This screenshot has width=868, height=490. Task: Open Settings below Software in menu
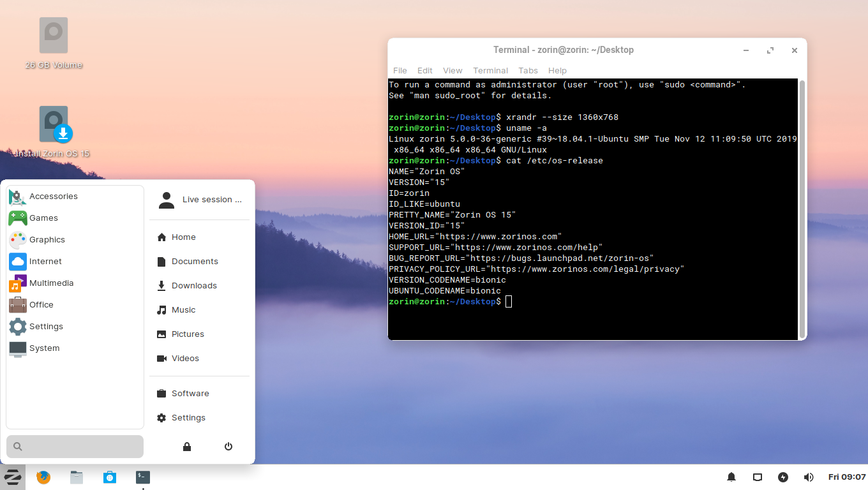click(200, 418)
